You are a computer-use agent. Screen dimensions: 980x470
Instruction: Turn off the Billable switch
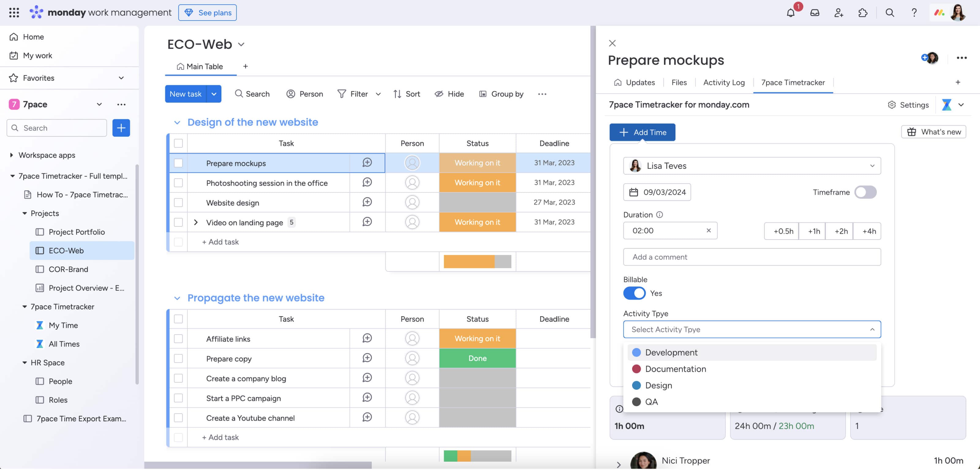pos(634,293)
